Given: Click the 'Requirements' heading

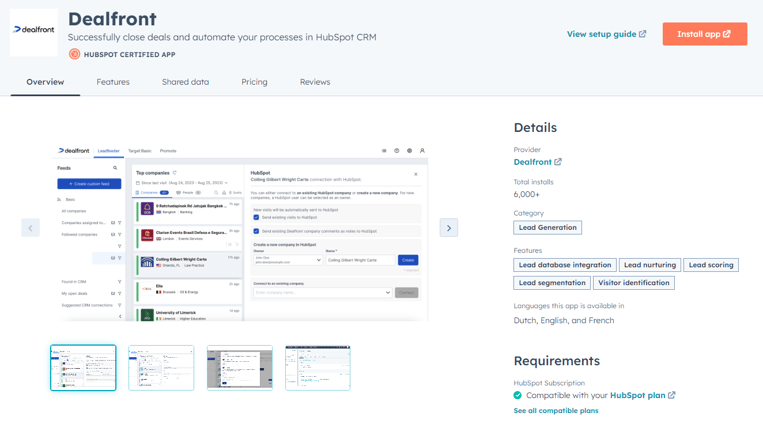Looking at the screenshot, I should coord(557,361).
